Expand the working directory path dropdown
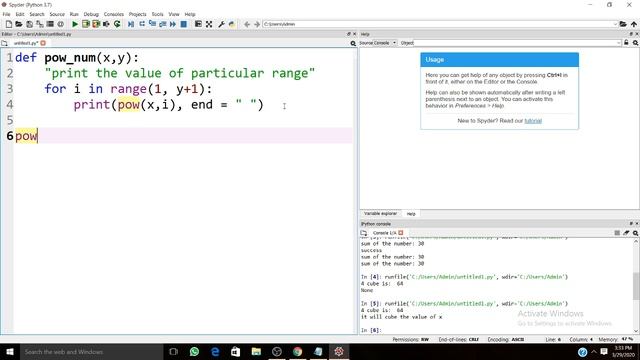Screen dimensions: 640x360 pyautogui.click(x=615, y=24)
